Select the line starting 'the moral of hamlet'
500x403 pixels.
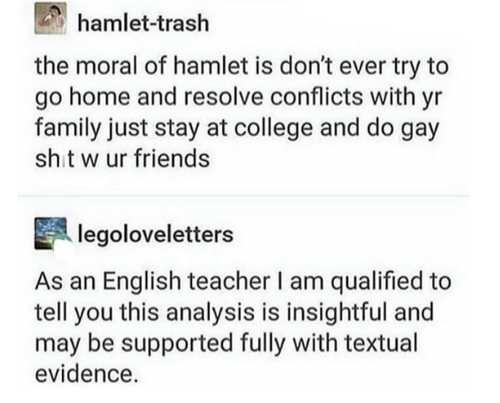(242, 66)
